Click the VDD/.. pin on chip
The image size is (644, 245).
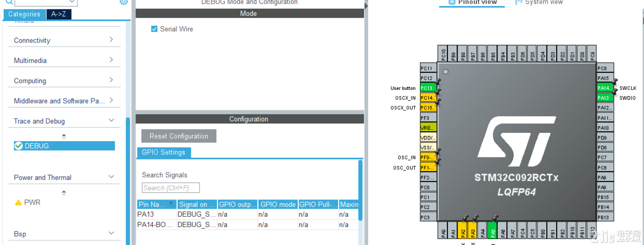click(428, 138)
